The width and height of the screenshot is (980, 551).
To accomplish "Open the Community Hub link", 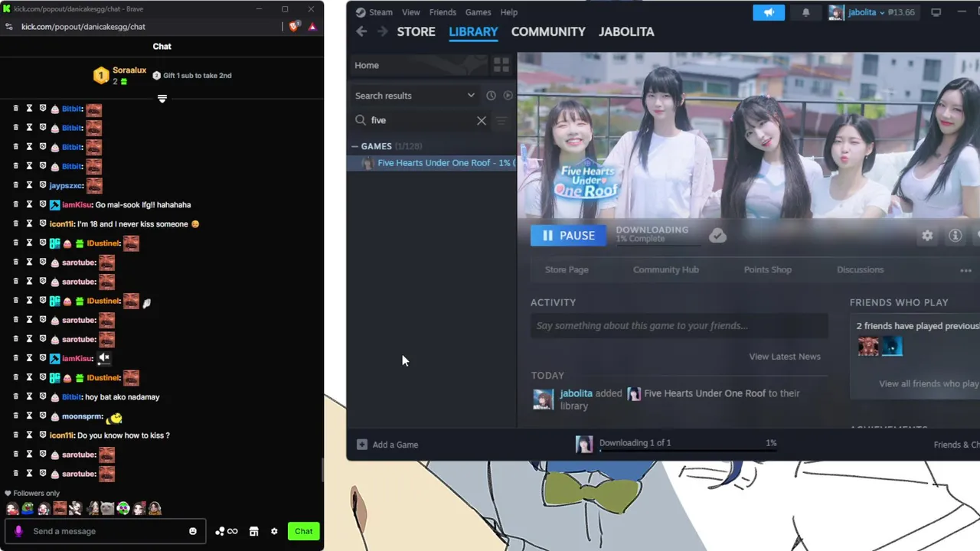I will [x=666, y=269].
